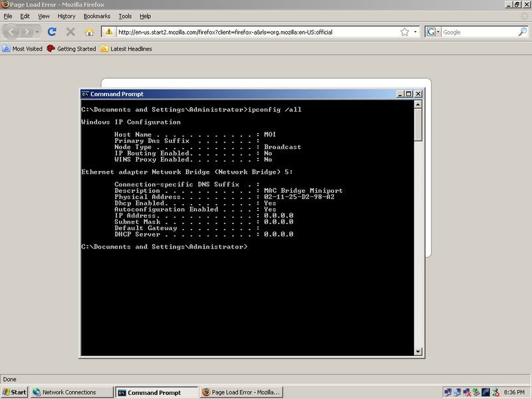Open the back/forward recent pages dropdown
The width and height of the screenshot is (532, 399).
pos(37,31)
